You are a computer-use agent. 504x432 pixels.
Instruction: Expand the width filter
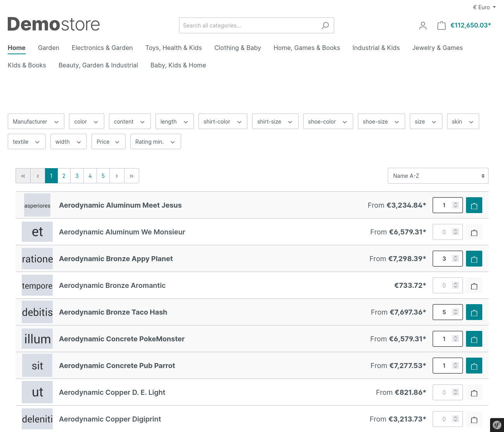(69, 141)
